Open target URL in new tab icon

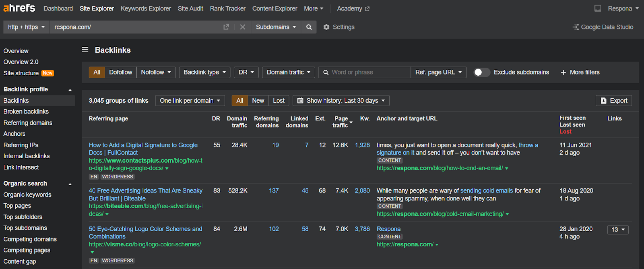coord(226,27)
